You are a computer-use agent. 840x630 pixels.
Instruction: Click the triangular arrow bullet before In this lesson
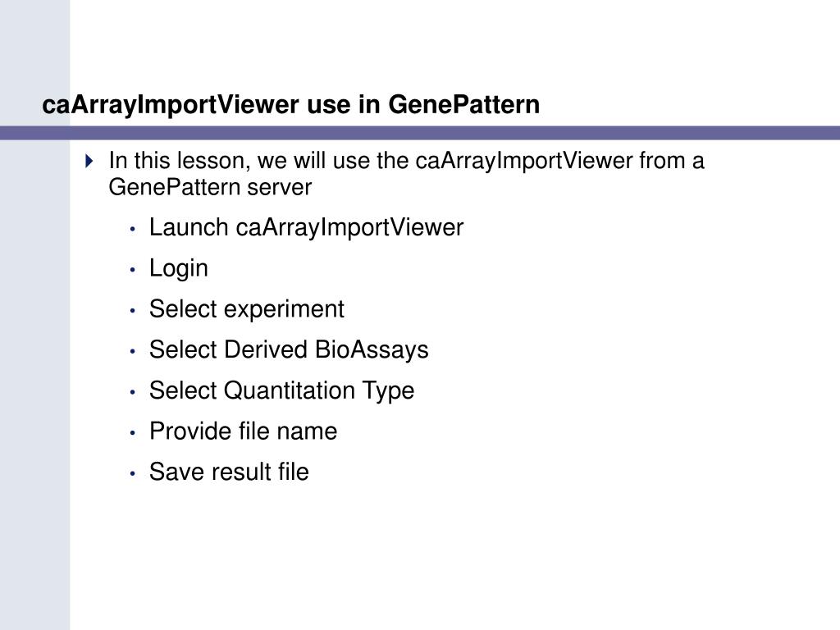[x=89, y=161]
